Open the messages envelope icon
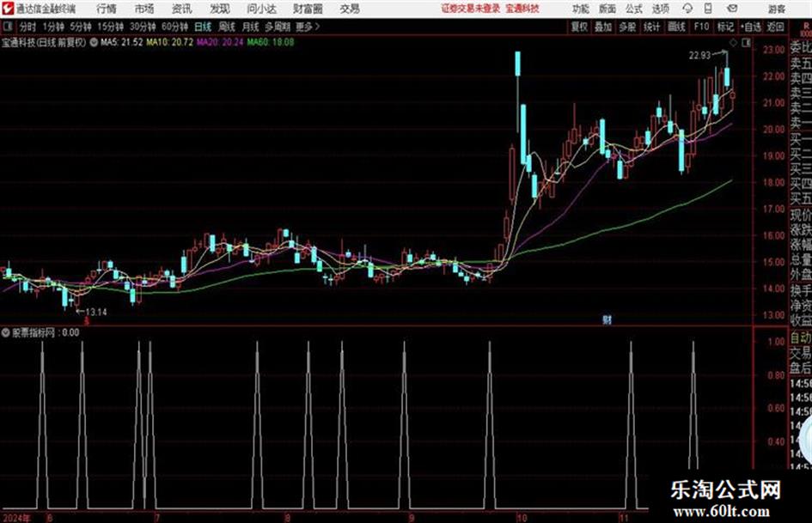This screenshot has height=523, width=812. coord(732,9)
